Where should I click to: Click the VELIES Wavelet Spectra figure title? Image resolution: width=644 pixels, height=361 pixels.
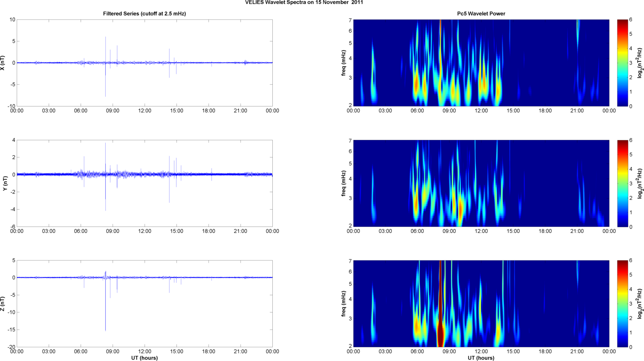304,3
